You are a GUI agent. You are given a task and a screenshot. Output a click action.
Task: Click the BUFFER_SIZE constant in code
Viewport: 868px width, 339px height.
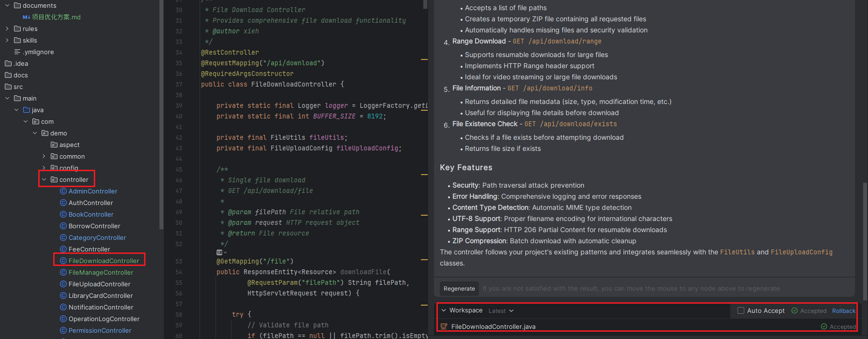(334, 116)
